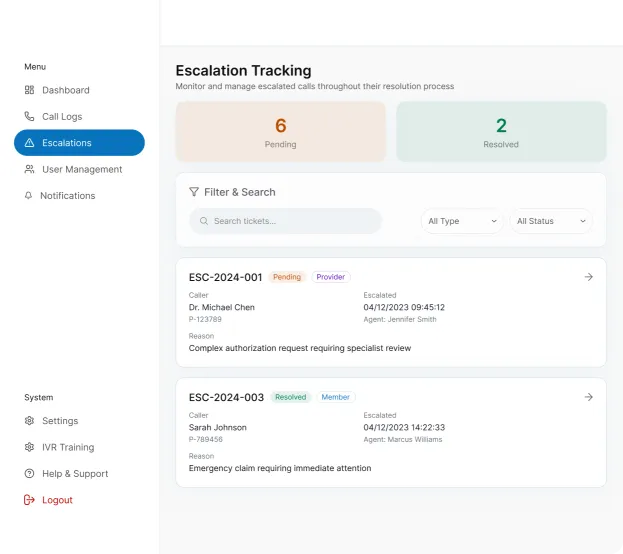This screenshot has height=554, width=623.
Task: Click the Help & Support question icon
Action: coord(29,474)
